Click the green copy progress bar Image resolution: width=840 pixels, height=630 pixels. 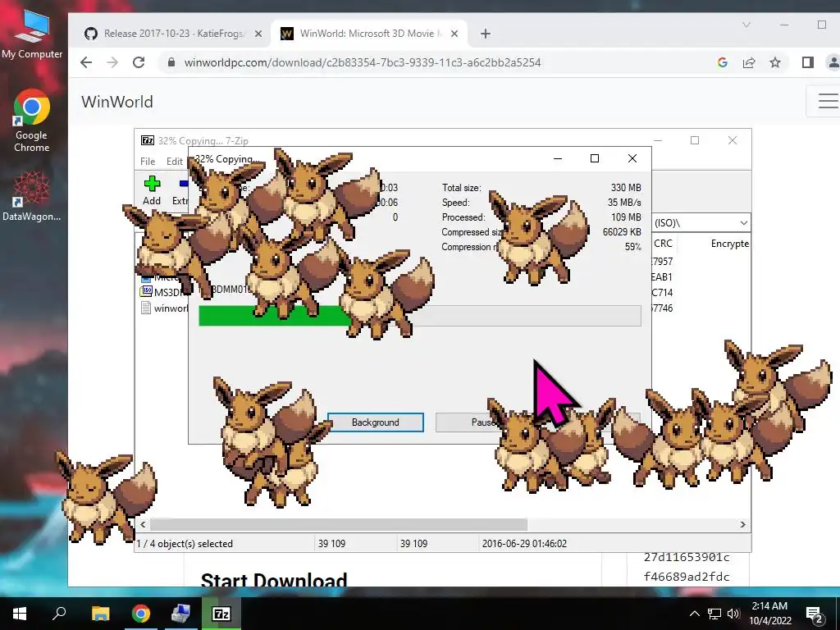pyautogui.click(x=274, y=316)
